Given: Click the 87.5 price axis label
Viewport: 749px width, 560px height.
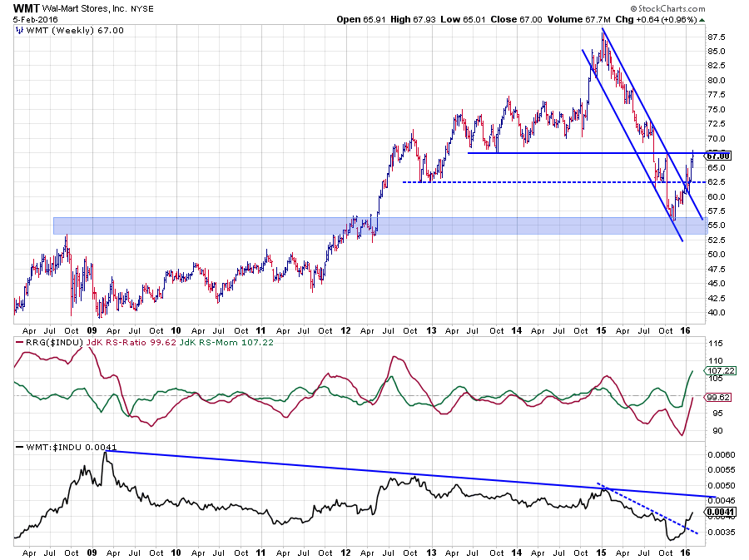Looking at the screenshot, I should pos(716,37).
